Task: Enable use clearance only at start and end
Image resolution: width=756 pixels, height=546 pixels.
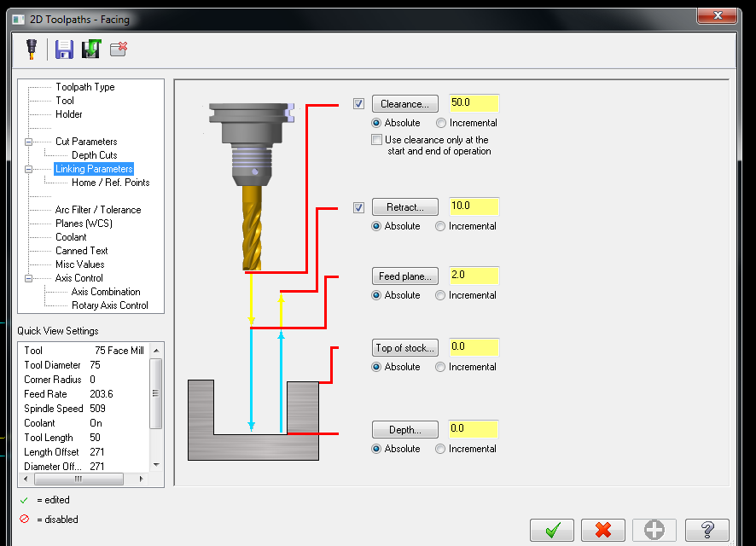Action: (x=376, y=140)
